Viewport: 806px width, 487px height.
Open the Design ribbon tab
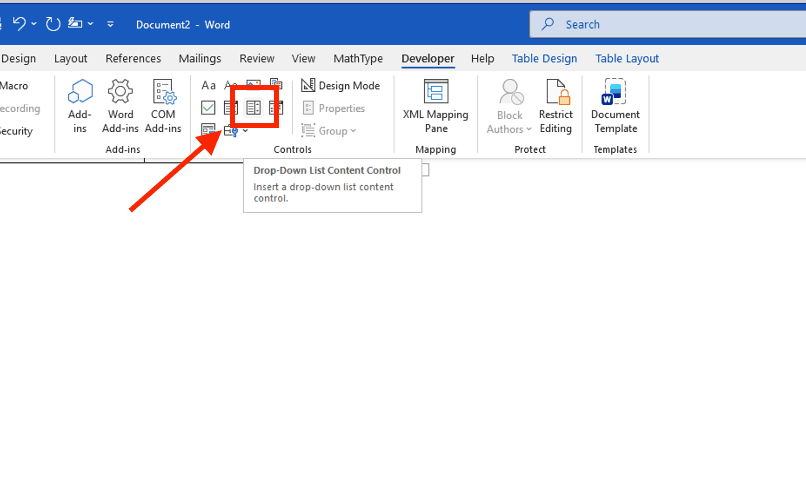(18, 59)
